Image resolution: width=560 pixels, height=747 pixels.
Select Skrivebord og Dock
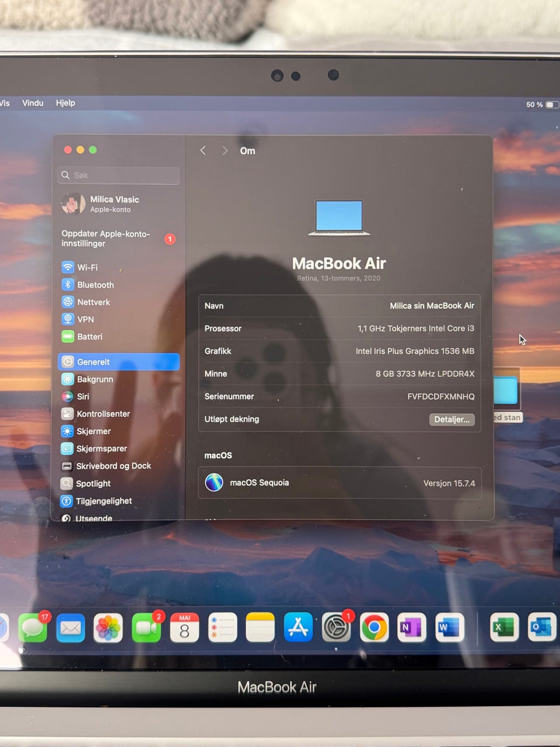pyautogui.click(x=118, y=466)
